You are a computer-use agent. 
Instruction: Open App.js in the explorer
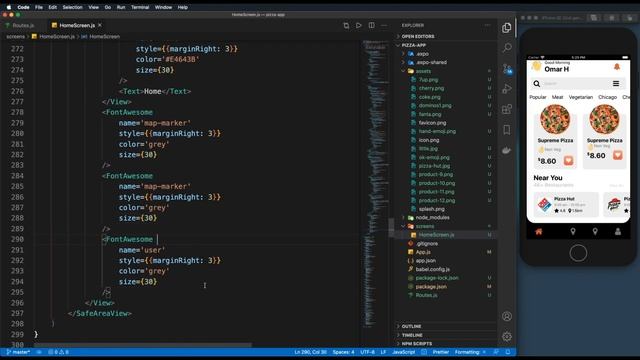coord(423,252)
